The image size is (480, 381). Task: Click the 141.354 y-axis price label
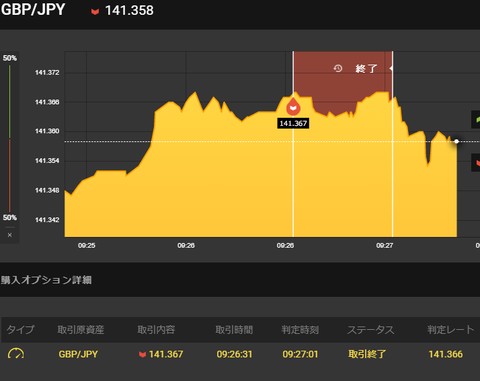pyautogui.click(x=47, y=161)
